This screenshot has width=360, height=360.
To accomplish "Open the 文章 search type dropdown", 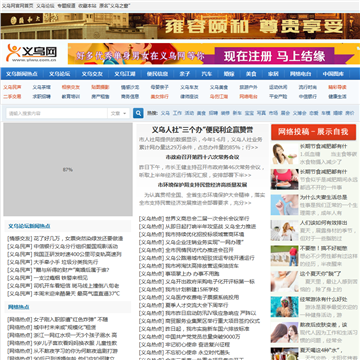I will pos(119,113).
